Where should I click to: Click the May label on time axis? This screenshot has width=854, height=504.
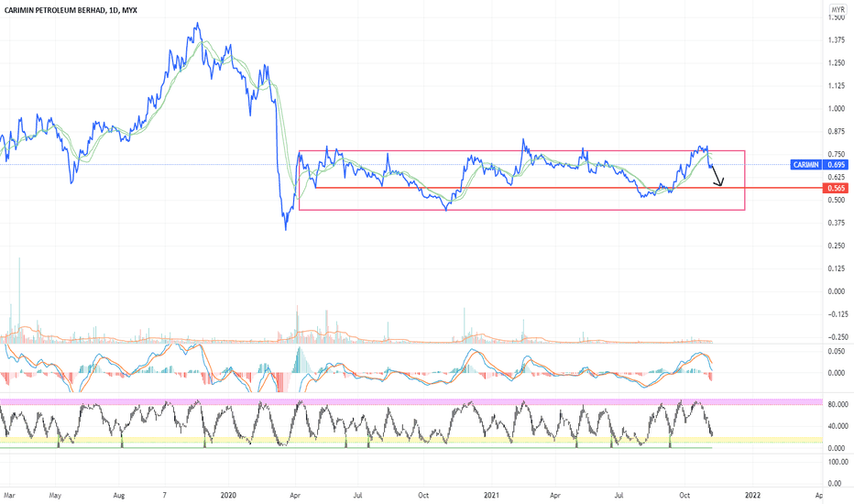tap(55, 496)
